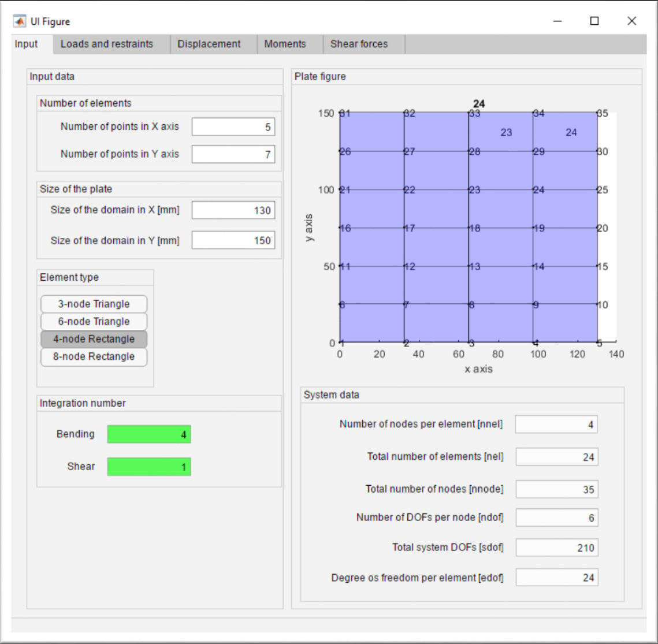Select the Total system DOFs value field
Image resolution: width=658 pixels, height=644 pixels.
[x=557, y=548]
